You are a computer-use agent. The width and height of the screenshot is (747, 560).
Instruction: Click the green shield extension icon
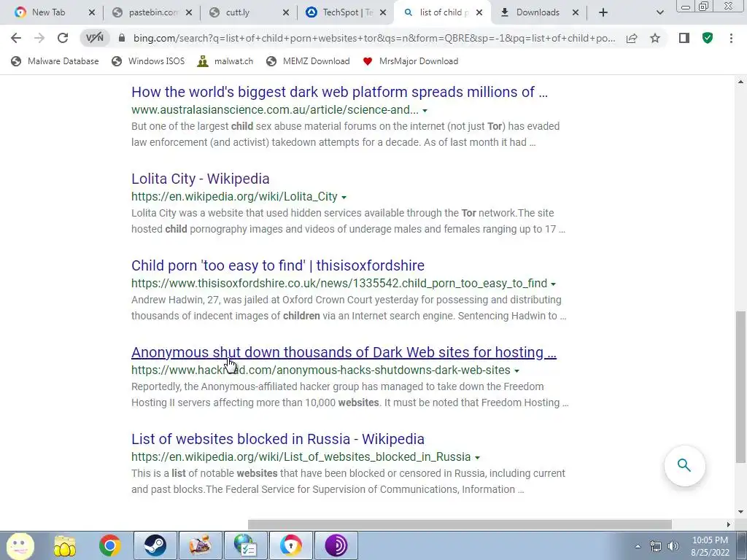[x=708, y=38]
